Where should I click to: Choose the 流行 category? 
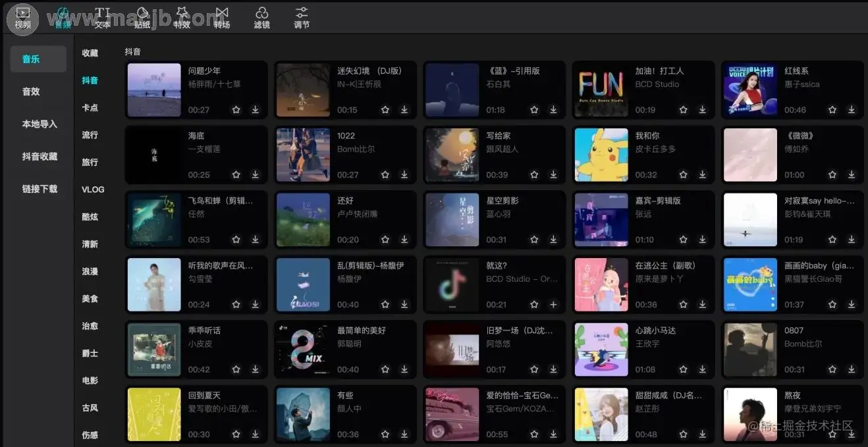click(x=90, y=135)
